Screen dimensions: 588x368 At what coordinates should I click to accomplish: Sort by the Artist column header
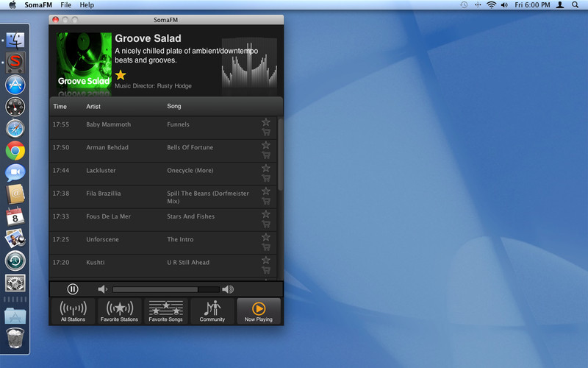click(93, 106)
